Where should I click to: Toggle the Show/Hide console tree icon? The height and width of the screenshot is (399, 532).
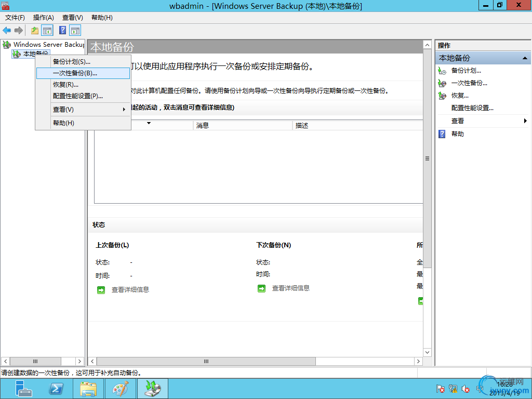[x=47, y=31]
